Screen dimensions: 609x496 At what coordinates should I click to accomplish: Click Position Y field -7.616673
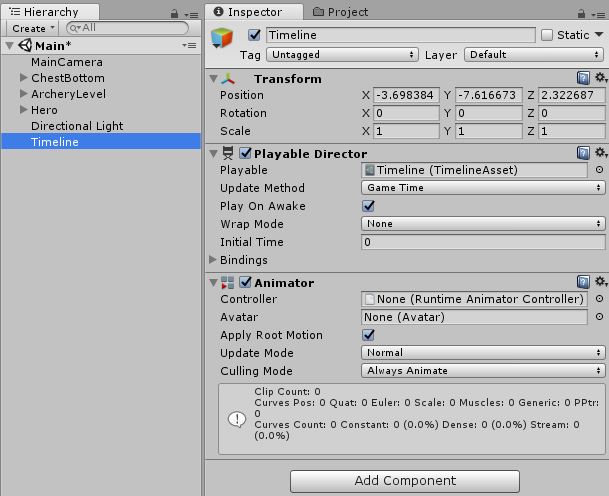click(x=489, y=95)
